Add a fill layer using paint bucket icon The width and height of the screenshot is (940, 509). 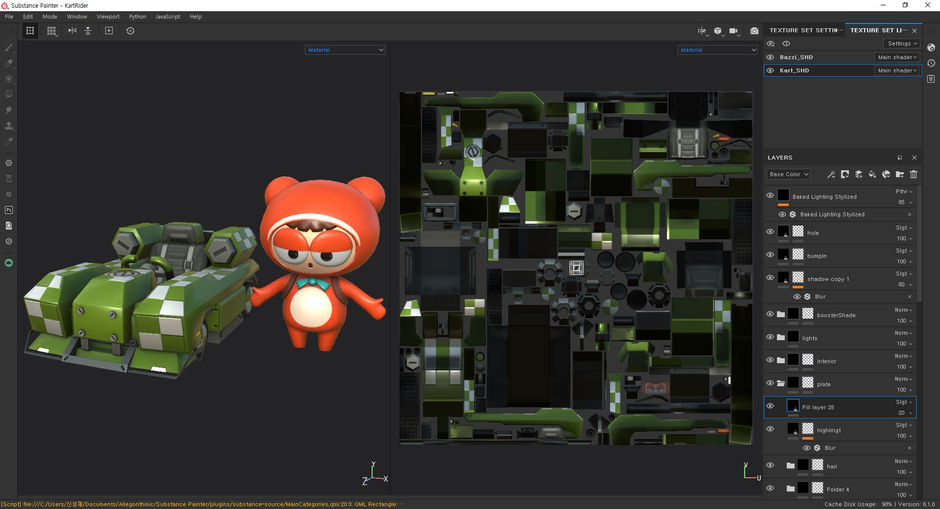872,174
